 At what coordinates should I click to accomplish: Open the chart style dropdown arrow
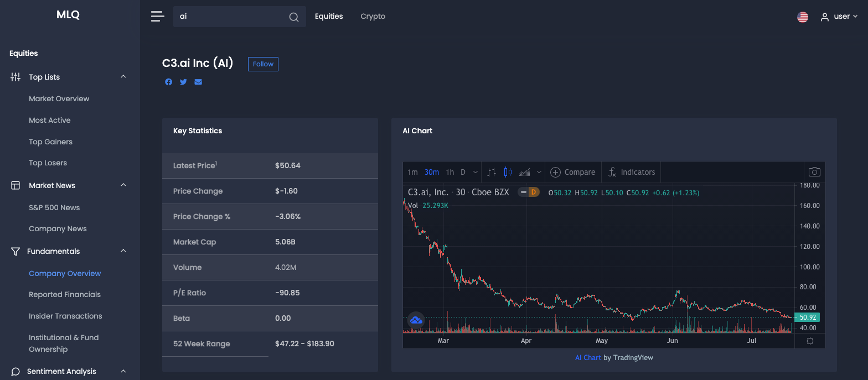(x=539, y=172)
